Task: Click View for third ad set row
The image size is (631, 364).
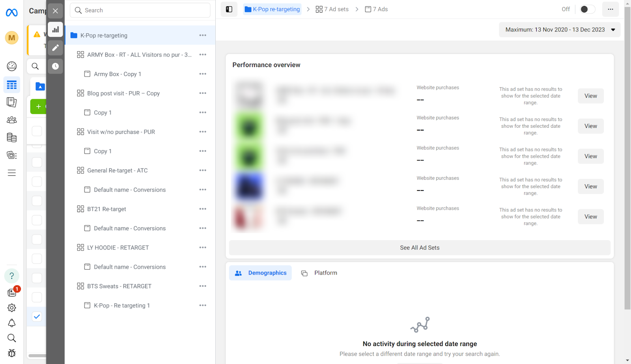Action: click(590, 156)
